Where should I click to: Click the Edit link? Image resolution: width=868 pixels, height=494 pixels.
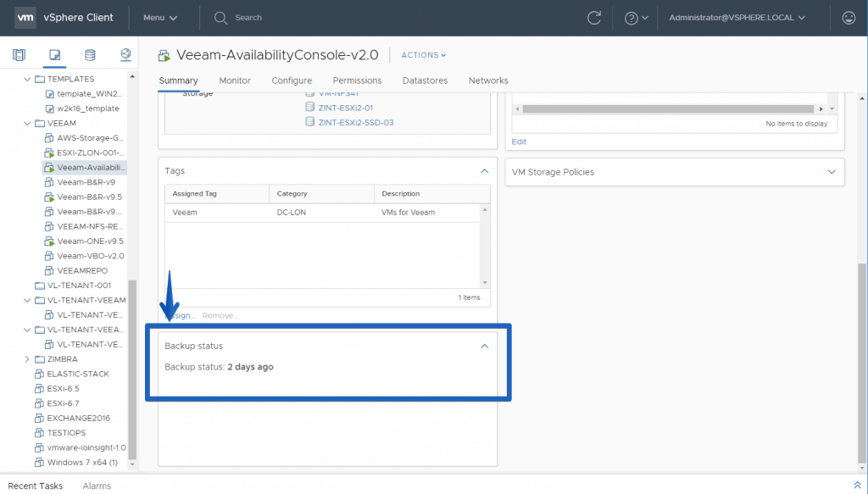point(519,142)
